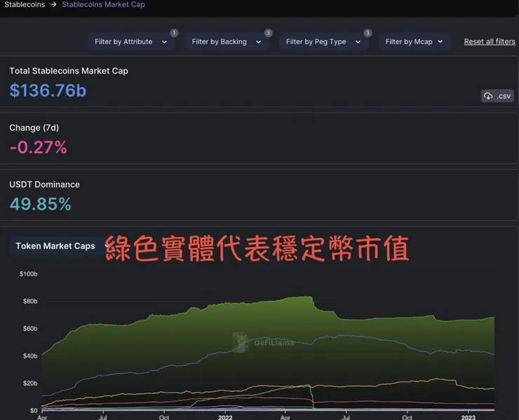Viewport: 519px width, 420px height.
Task: Click the USDT Dominance label
Action: tap(44, 184)
